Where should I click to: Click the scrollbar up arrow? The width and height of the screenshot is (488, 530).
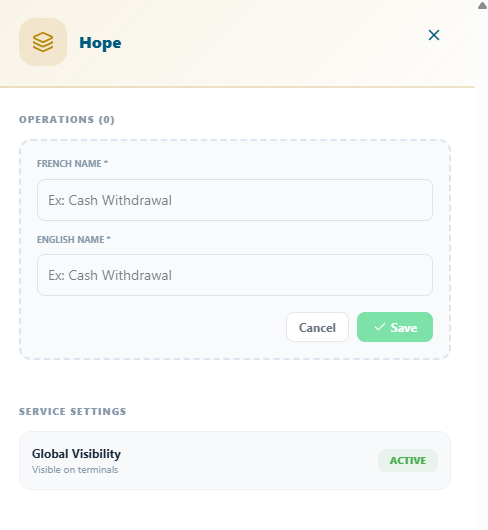point(482,5)
